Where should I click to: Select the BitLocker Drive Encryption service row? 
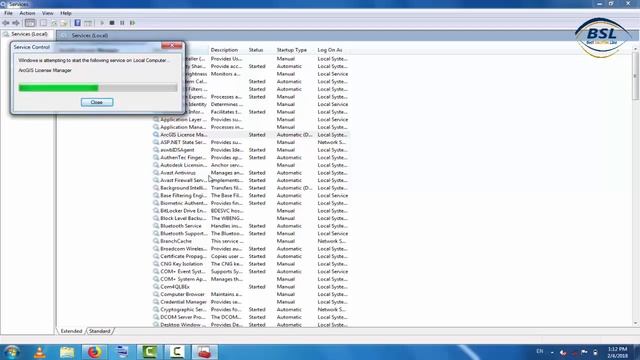[x=251, y=211]
